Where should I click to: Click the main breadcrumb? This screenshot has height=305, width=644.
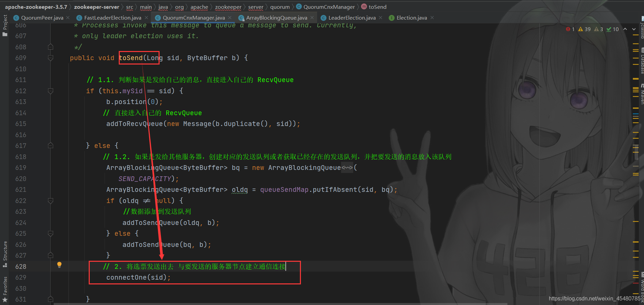click(146, 7)
